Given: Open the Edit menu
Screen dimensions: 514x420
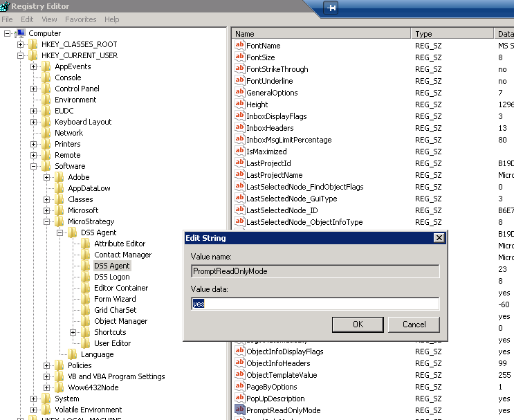Looking at the screenshot, I should coord(27,19).
